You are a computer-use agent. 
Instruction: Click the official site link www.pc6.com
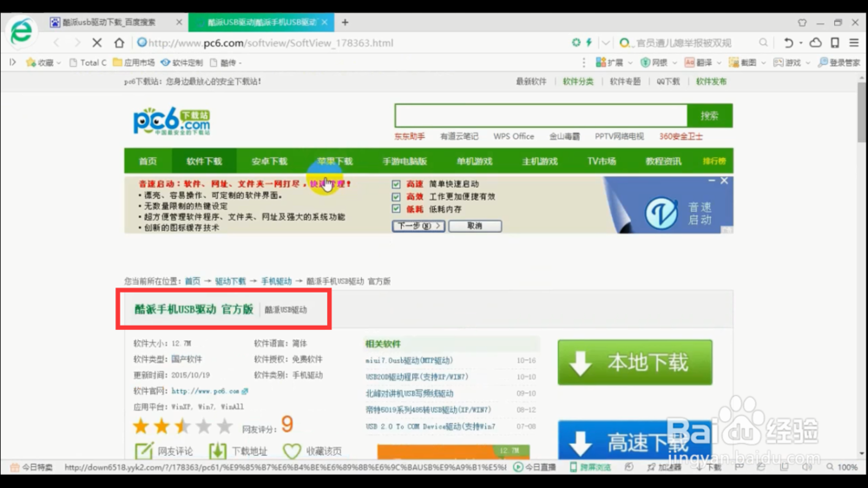(x=206, y=391)
